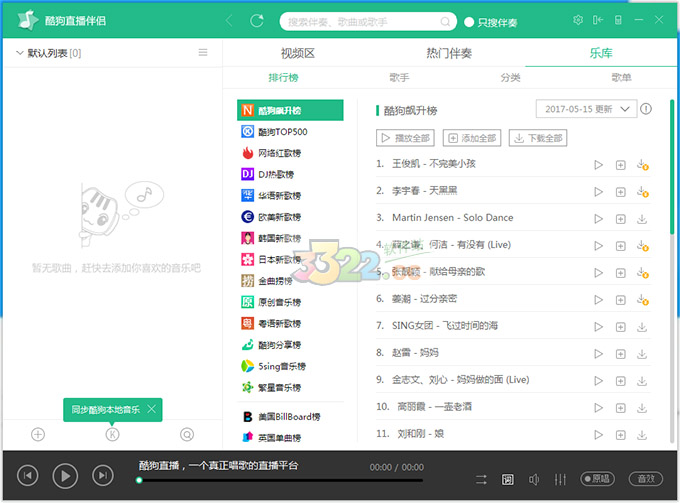Toggle the 原唱 original vocal switch
The width and height of the screenshot is (680, 503).
click(x=597, y=479)
